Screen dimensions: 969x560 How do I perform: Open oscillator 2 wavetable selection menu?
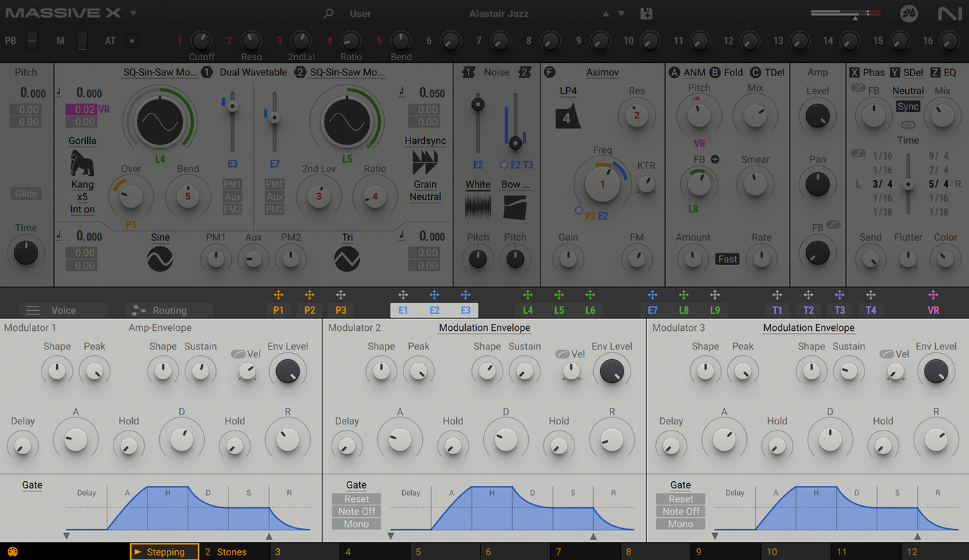point(347,72)
